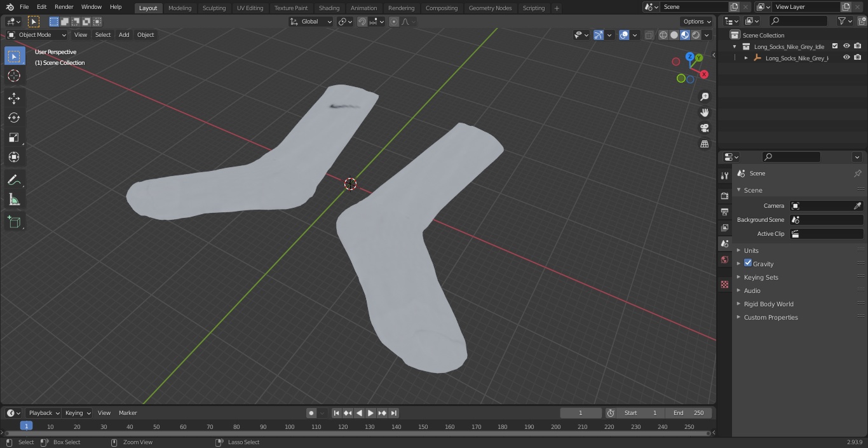Screen dimensions: 868x448
Task: Select the Scale tool
Action: [x=14, y=137]
